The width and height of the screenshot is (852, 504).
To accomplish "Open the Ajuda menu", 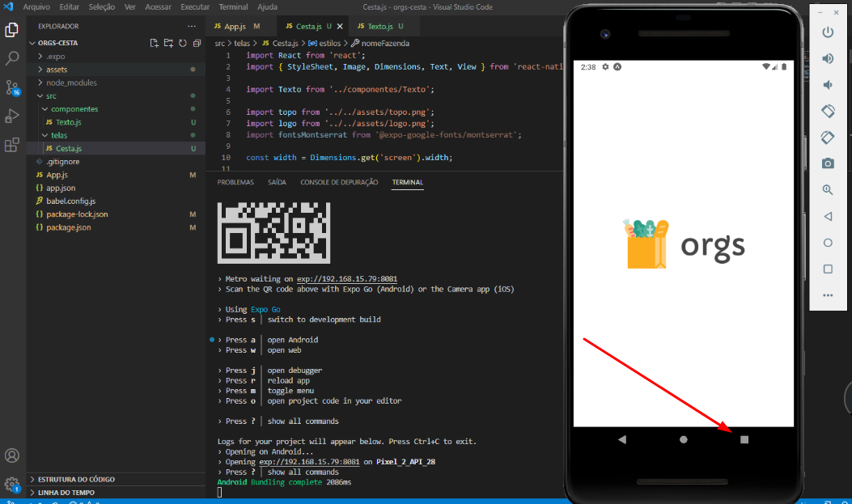I will 267,7.
